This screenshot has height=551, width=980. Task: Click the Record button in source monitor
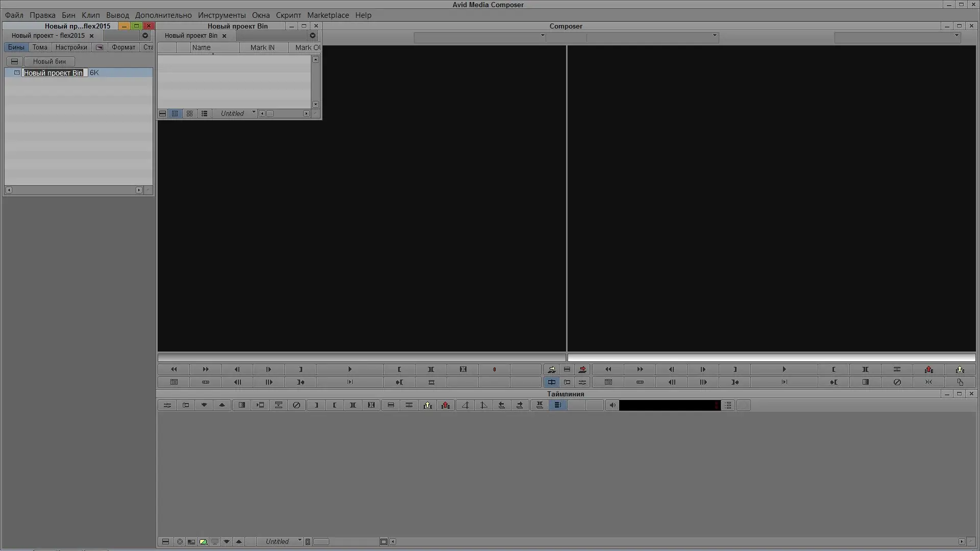(x=494, y=369)
